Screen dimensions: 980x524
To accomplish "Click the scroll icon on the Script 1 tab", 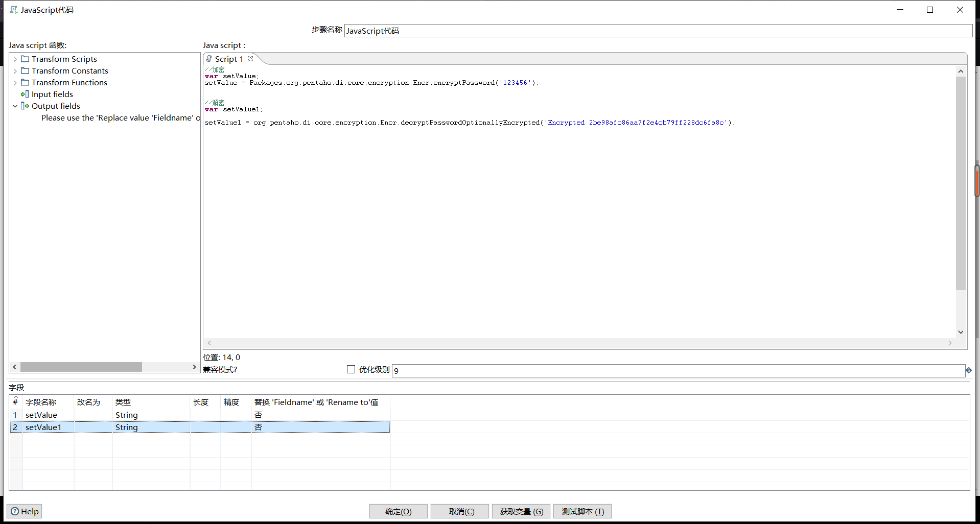I will [x=208, y=58].
